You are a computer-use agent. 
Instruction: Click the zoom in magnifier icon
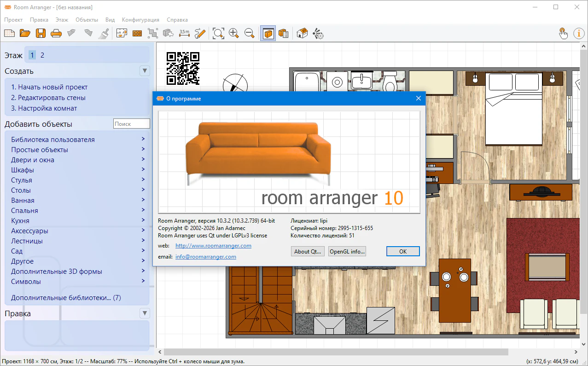234,33
